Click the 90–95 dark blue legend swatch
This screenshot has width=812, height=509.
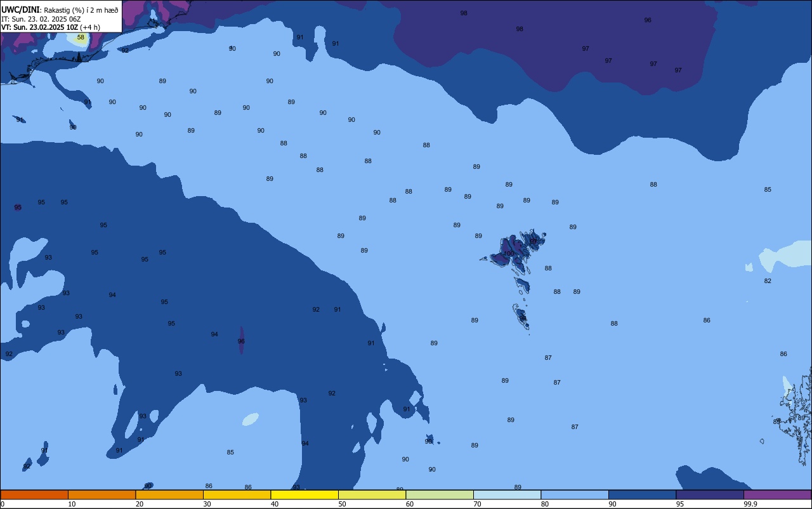click(642, 494)
